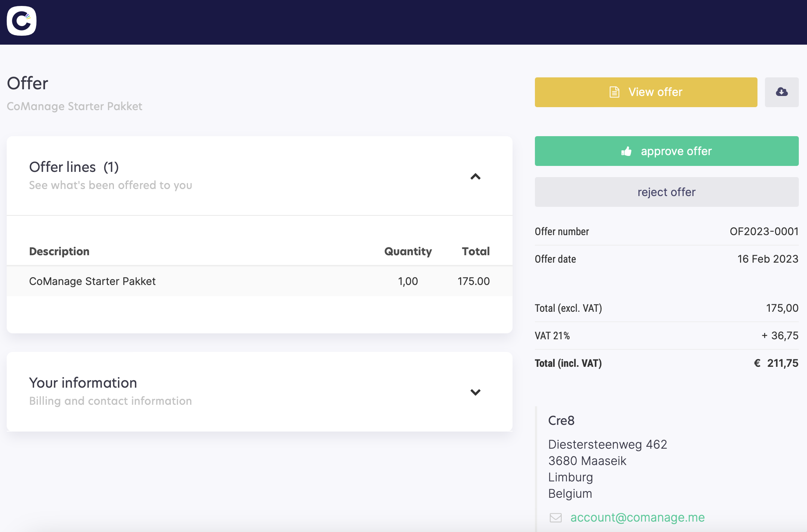Image resolution: width=807 pixels, height=532 pixels.
Task: Select the CoManage Starter Pakket row description
Action: [92, 281]
